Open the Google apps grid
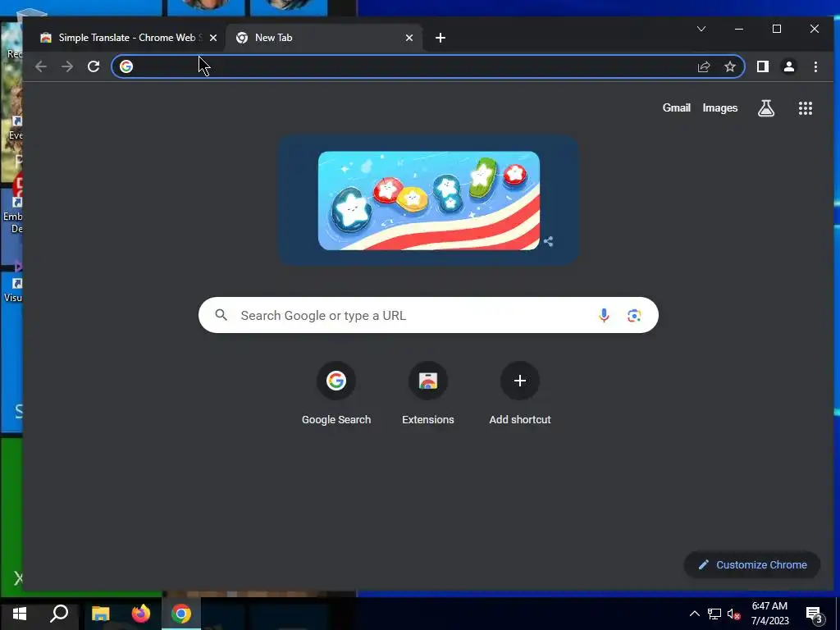This screenshot has width=840, height=630. (x=806, y=108)
